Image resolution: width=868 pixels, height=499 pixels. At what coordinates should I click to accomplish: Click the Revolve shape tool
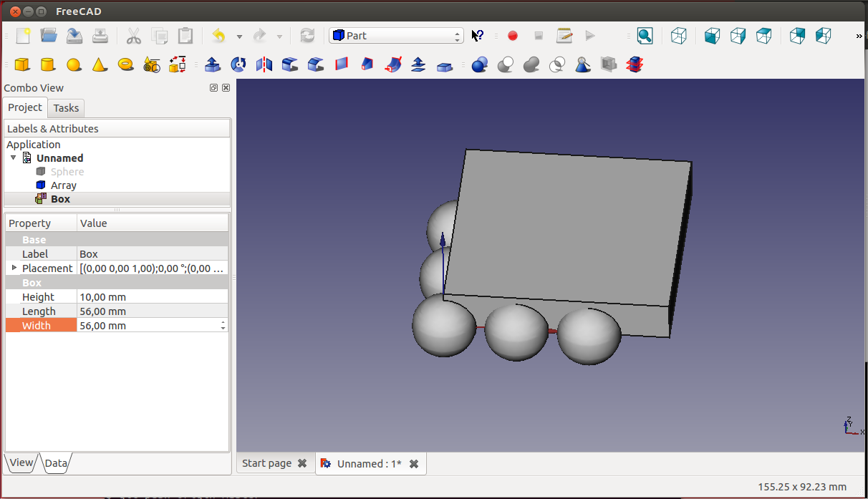coord(238,65)
